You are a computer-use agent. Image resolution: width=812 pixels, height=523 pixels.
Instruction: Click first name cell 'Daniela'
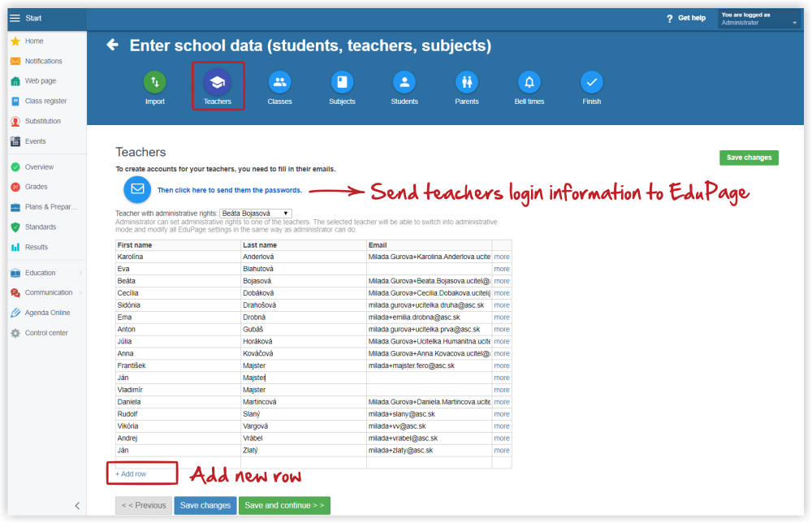[178, 402]
